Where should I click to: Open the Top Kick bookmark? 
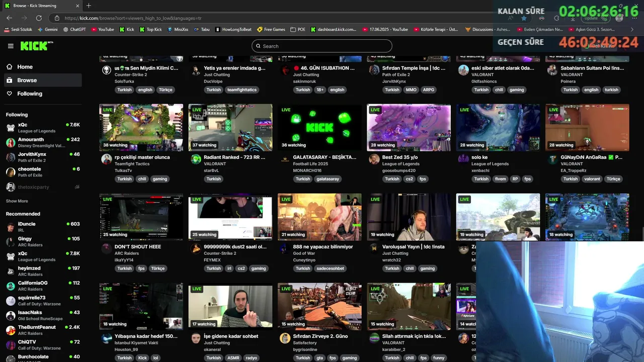tap(150, 30)
